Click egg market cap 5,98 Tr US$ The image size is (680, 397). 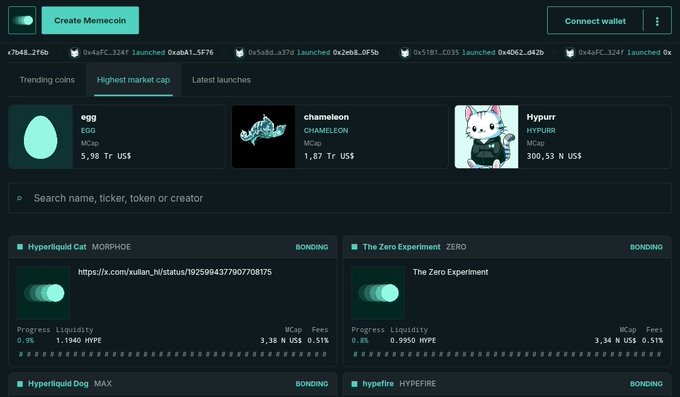point(106,156)
